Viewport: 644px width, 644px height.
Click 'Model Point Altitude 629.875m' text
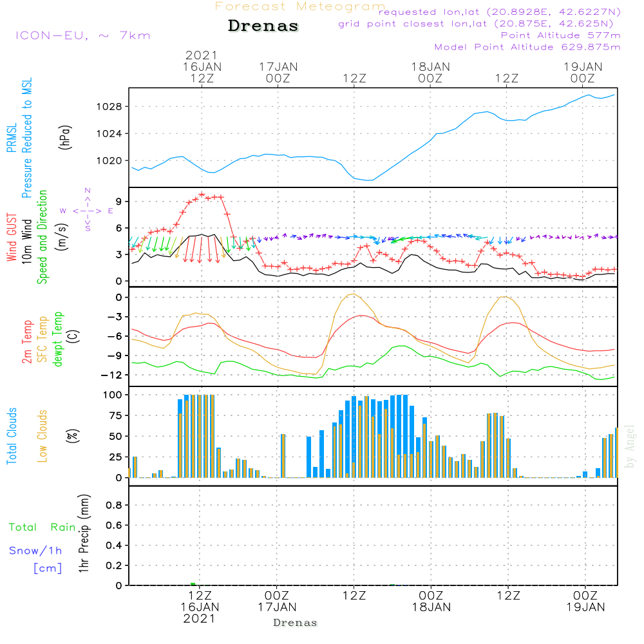tap(527, 47)
